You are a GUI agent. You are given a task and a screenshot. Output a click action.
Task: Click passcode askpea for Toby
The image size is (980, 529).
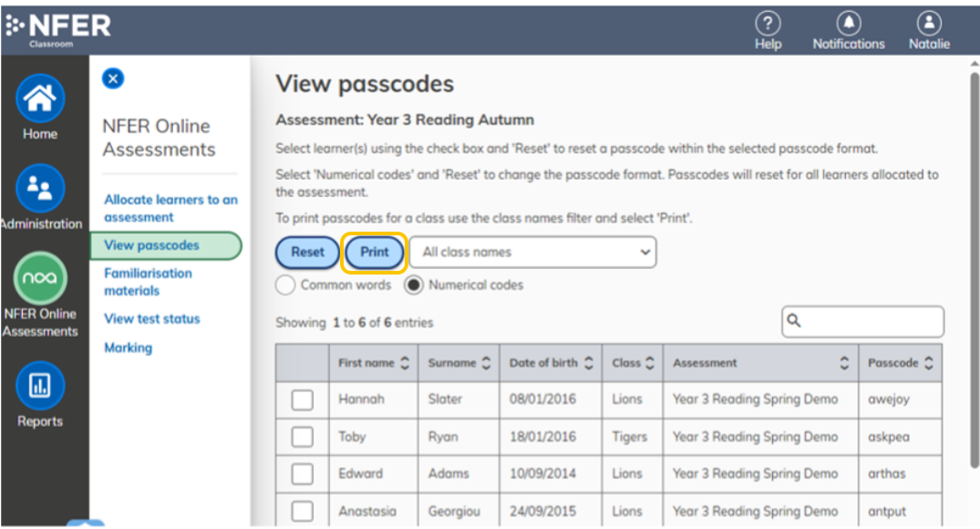click(888, 437)
